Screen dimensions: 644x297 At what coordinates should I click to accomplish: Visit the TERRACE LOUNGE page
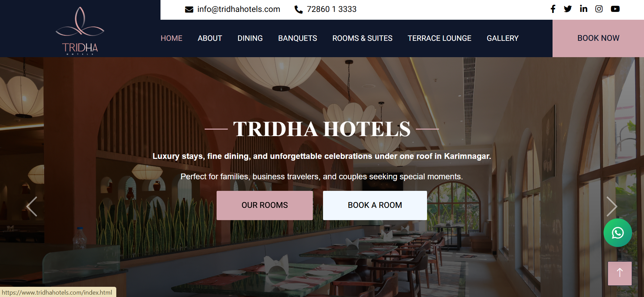439,38
